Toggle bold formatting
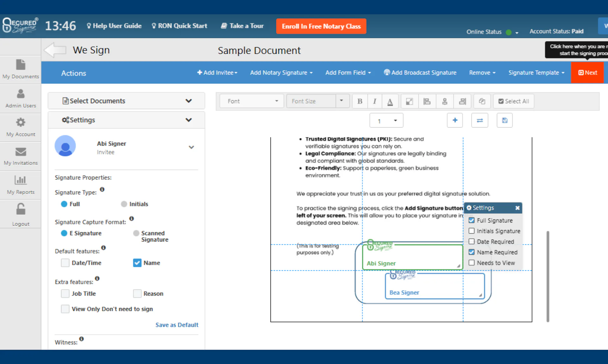The height and width of the screenshot is (364, 608). point(360,101)
